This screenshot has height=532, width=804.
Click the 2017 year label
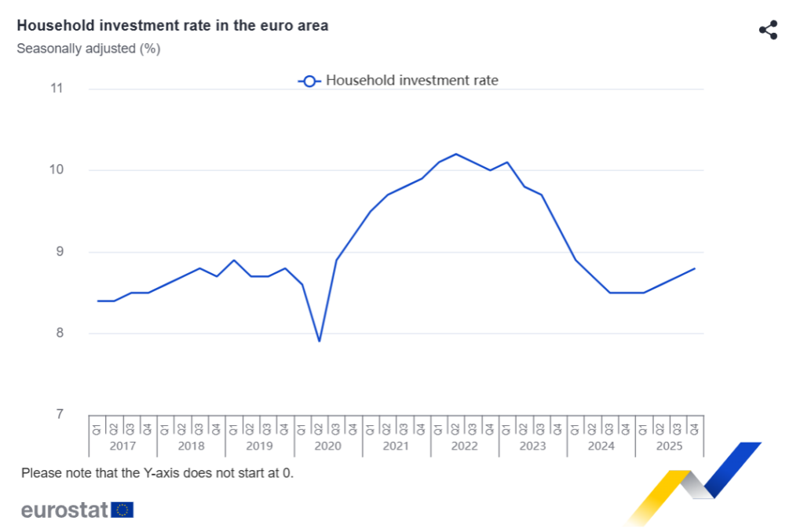(122, 446)
